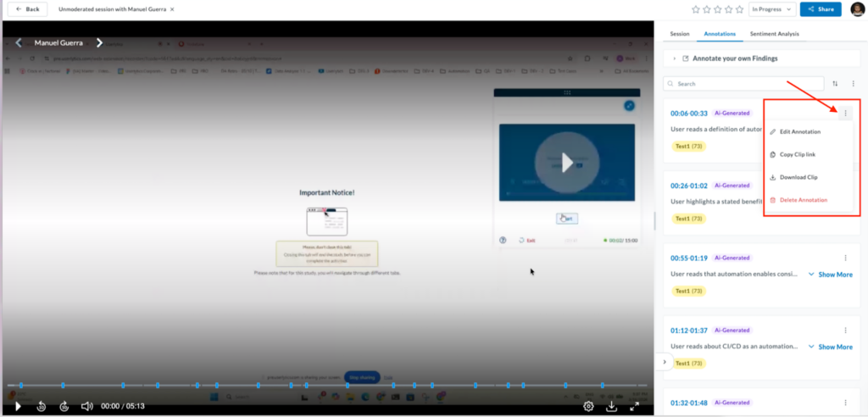Image resolution: width=868 pixels, height=417 pixels.
Task: Open the Sentiment Analysis tab
Action: pos(775,34)
